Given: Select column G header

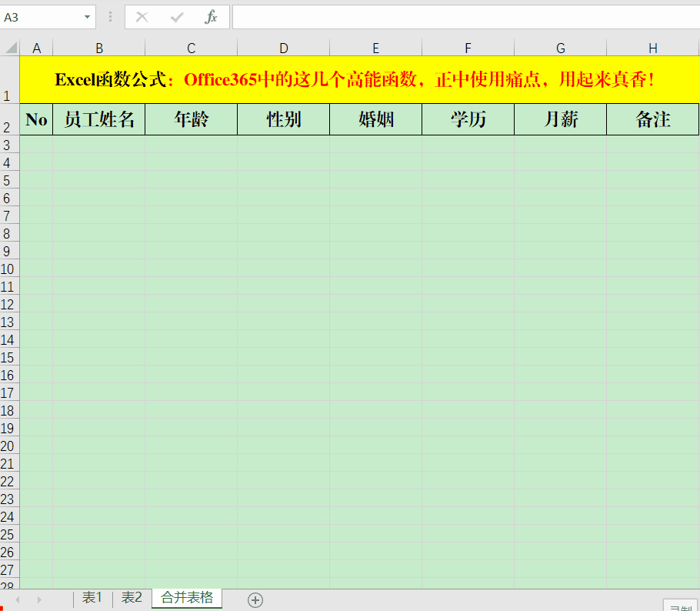Looking at the screenshot, I should pos(560,48).
